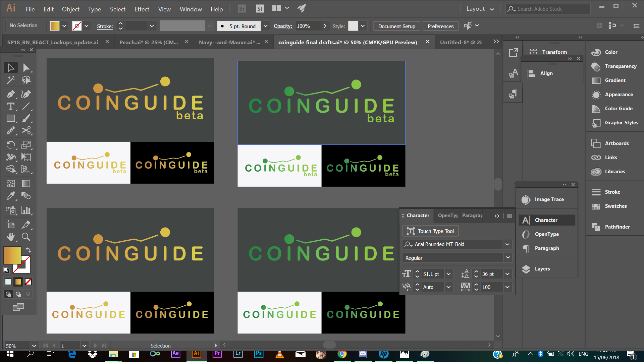Select the Selection tool arrow

[x=11, y=68]
